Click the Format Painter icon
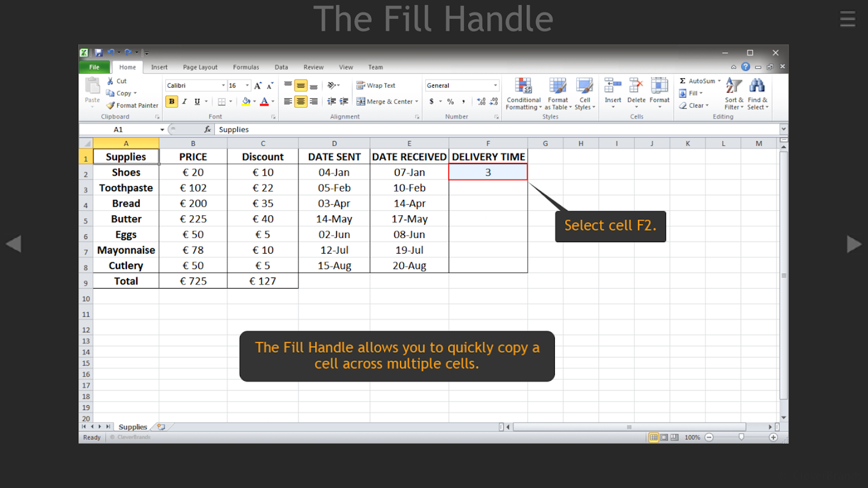 110,106
